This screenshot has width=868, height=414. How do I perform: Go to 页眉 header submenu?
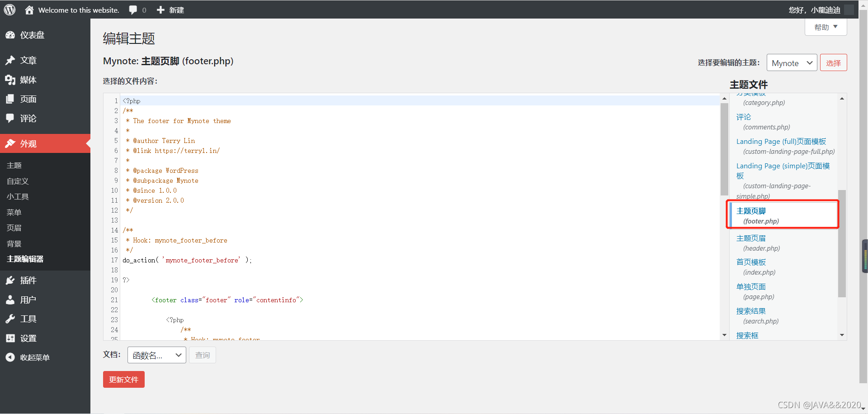[x=14, y=228]
